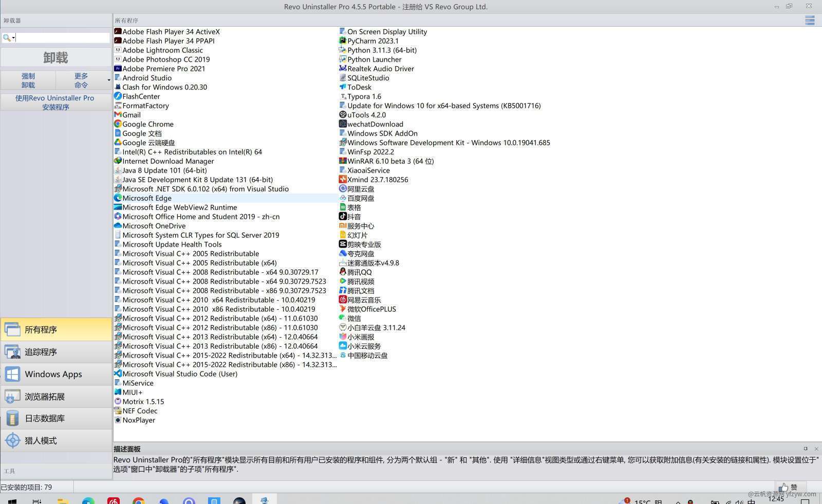Click the Xmind 23.7.180256 icon
Screen dimensions: 822x504
(x=343, y=179)
